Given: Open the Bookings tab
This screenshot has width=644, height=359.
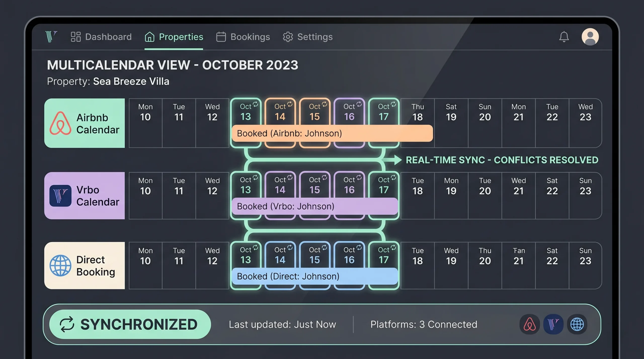Looking at the screenshot, I should (243, 37).
